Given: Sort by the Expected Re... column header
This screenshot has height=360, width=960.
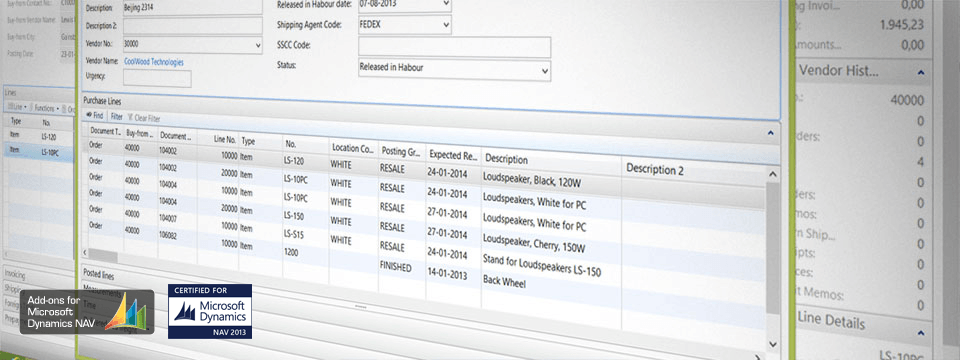Looking at the screenshot, I should click(453, 155).
